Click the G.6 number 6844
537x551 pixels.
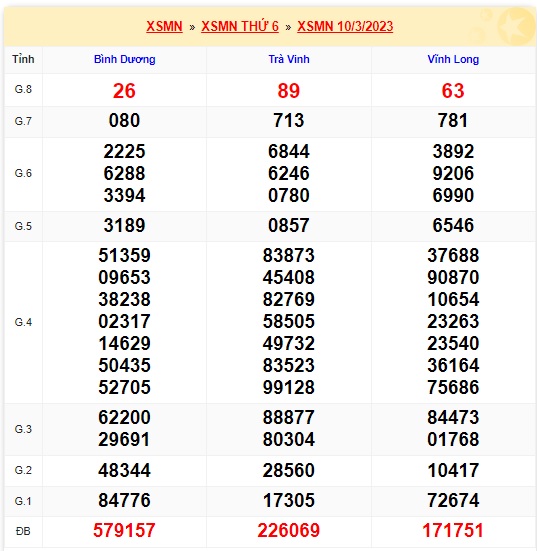pyautogui.click(x=289, y=151)
